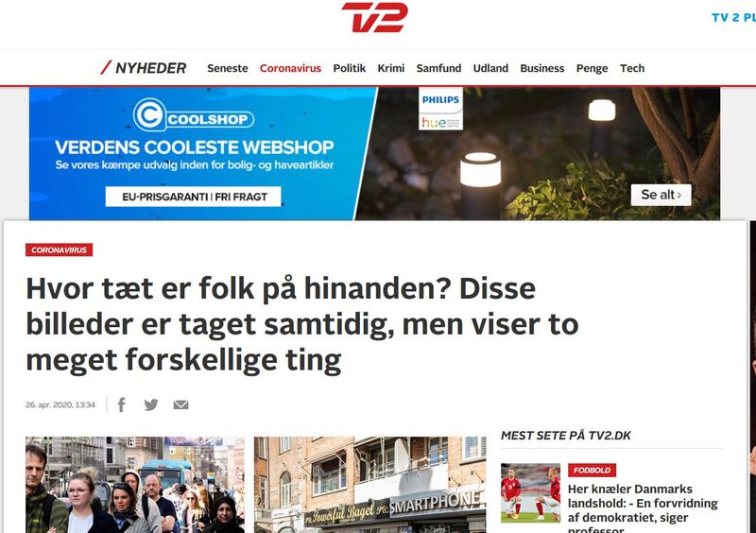Open the Krimi news category

point(391,68)
